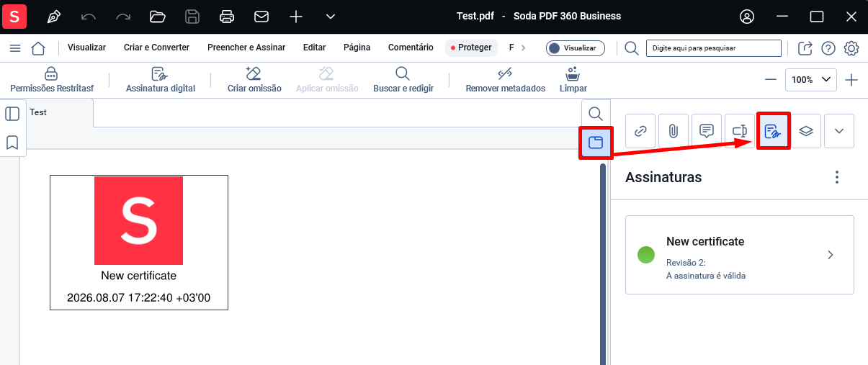Click the Limpar sanitize icon
The image size is (868, 365).
[x=573, y=73]
